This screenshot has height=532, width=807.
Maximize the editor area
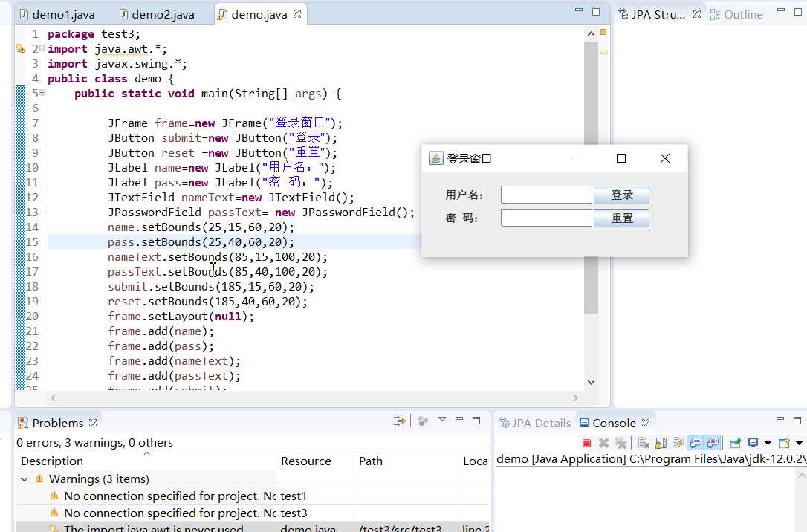click(596, 11)
